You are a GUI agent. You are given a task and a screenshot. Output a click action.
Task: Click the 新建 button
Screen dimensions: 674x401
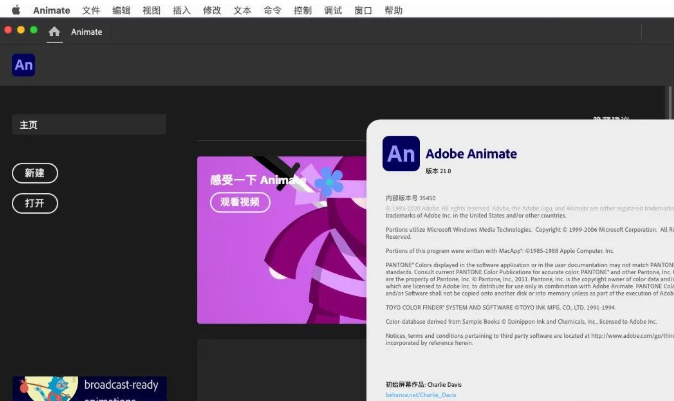click(35, 173)
